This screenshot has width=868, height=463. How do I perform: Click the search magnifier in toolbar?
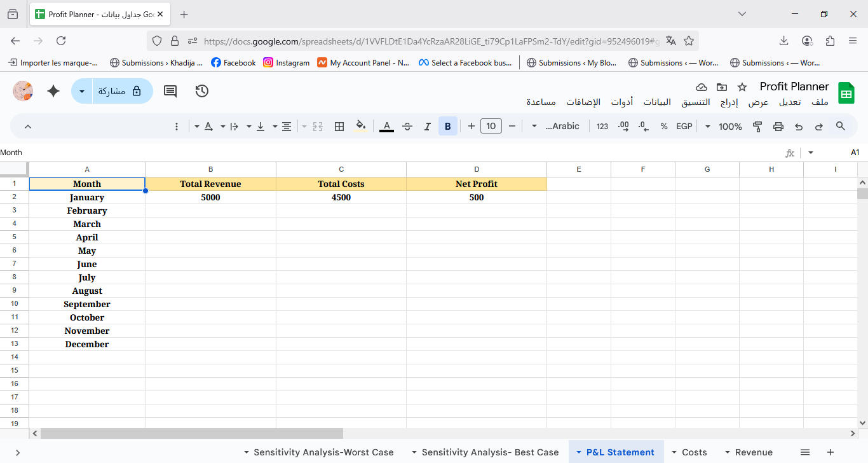point(841,127)
